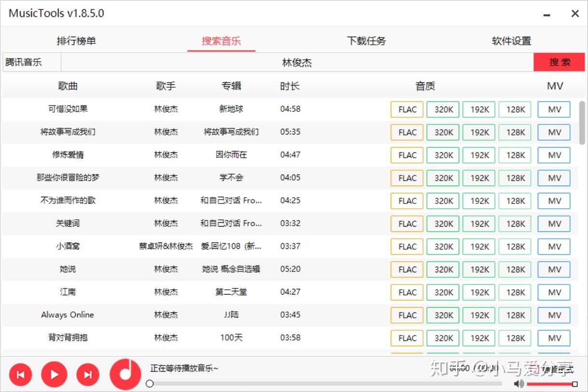The image size is (588, 392).
Task: Choose 320K for 那些你很冒险的梦
Action: click(x=443, y=178)
